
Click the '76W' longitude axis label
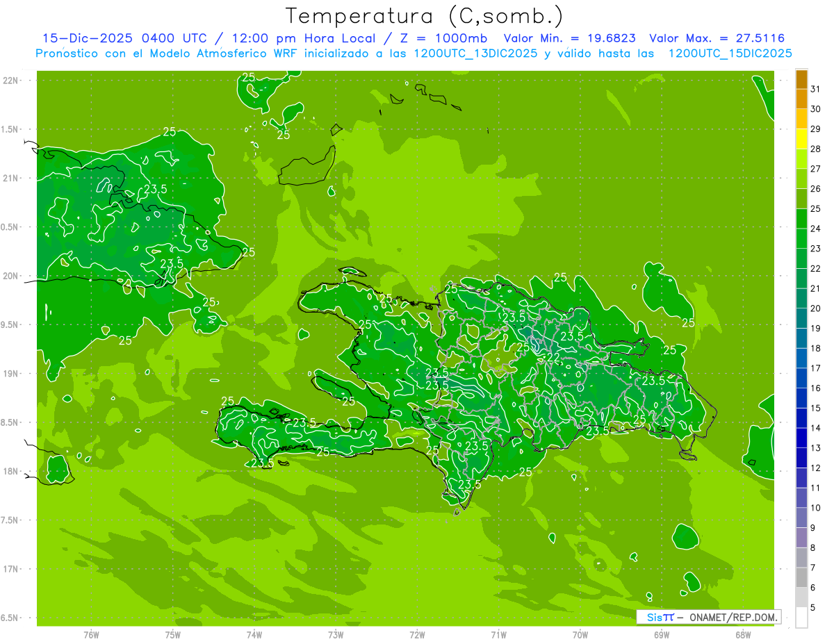(91, 634)
